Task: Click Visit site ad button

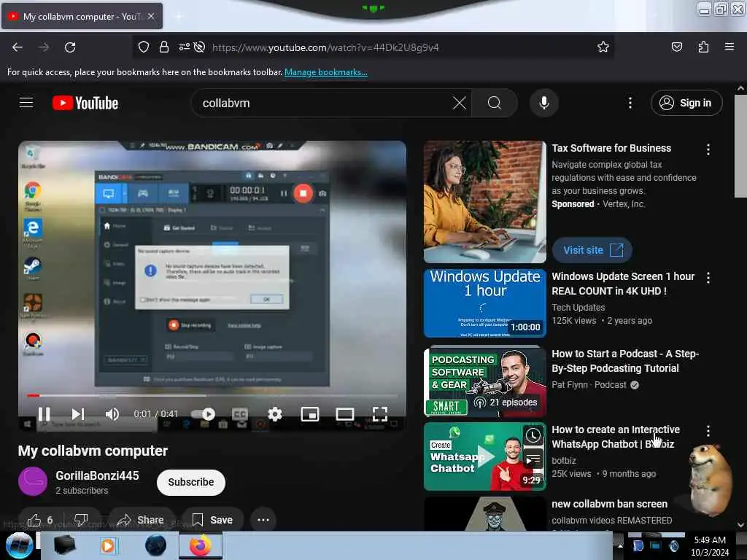Action: [592, 250]
